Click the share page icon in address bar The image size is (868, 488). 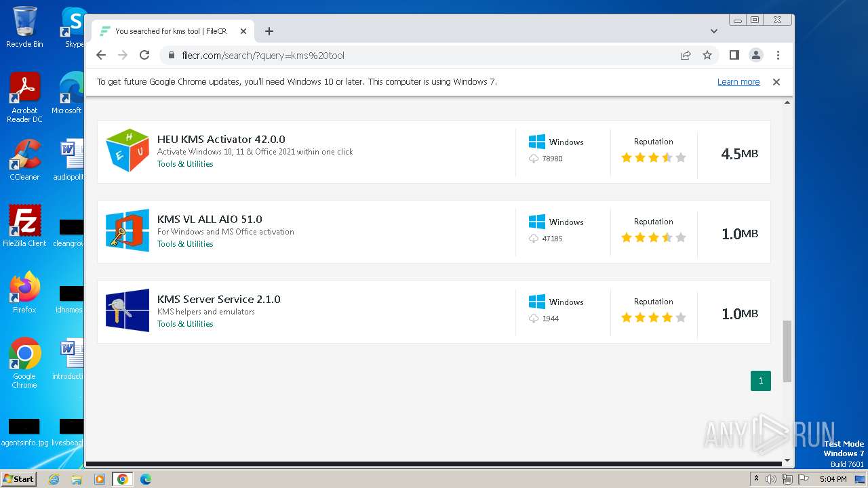[x=686, y=55]
